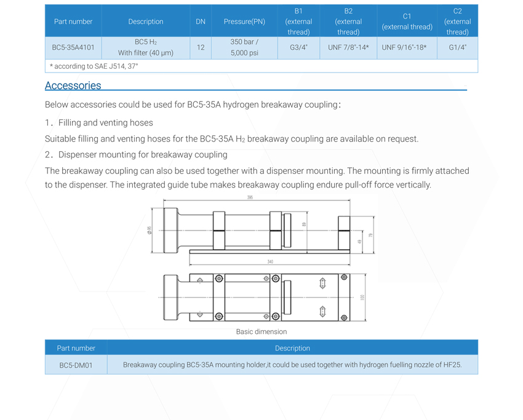
Task: Select the G3/4" thread value cell
Action: point(298,47)
